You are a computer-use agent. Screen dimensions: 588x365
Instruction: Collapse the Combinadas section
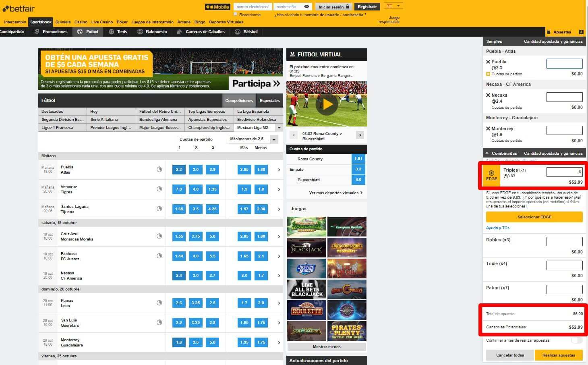tap(487, 153)
